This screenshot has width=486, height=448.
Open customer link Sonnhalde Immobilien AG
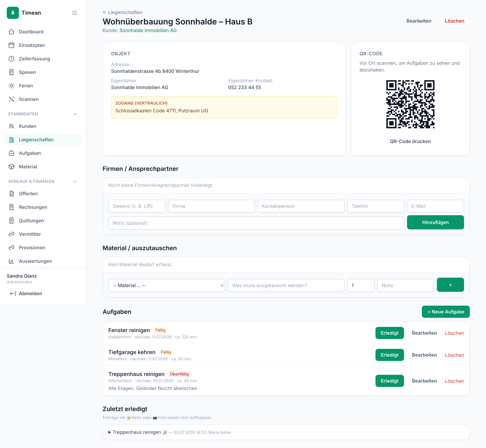[148, 30]
